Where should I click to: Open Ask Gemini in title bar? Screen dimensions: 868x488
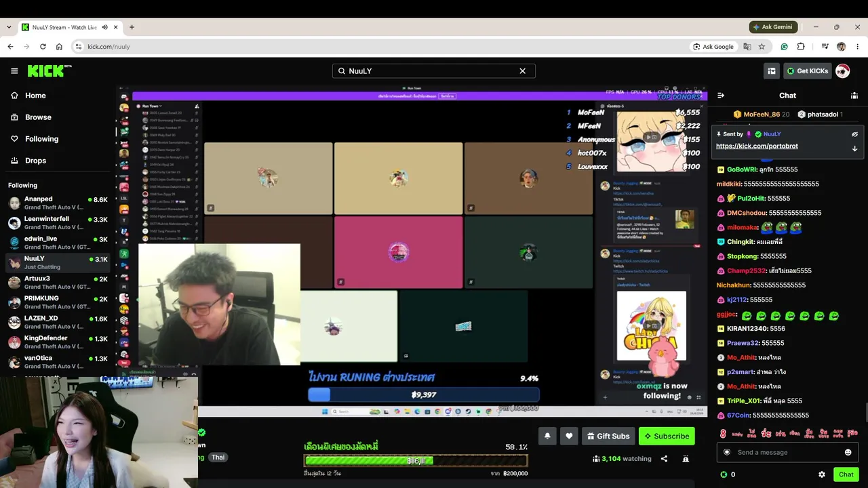click(x=773, y=27)
